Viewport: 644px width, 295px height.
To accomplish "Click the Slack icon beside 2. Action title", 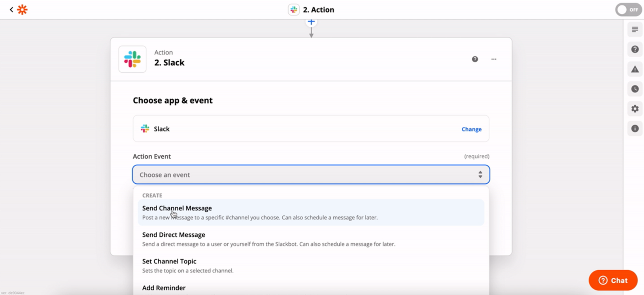I will 294,10.
